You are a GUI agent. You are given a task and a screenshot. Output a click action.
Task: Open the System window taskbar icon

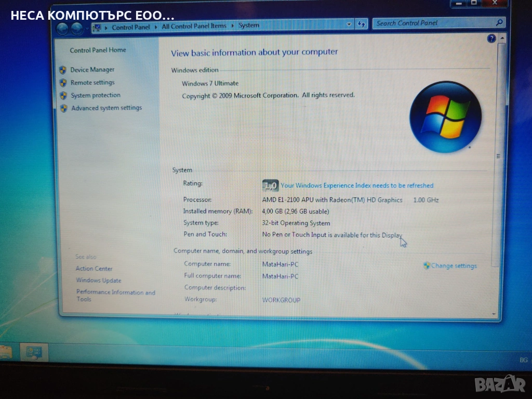point(34,353)
